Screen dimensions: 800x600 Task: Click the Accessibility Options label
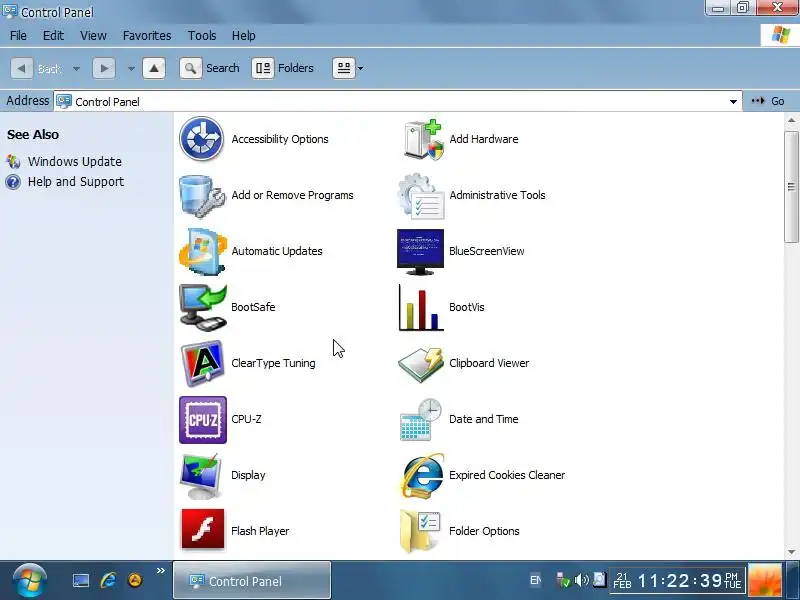coord(280,139)
